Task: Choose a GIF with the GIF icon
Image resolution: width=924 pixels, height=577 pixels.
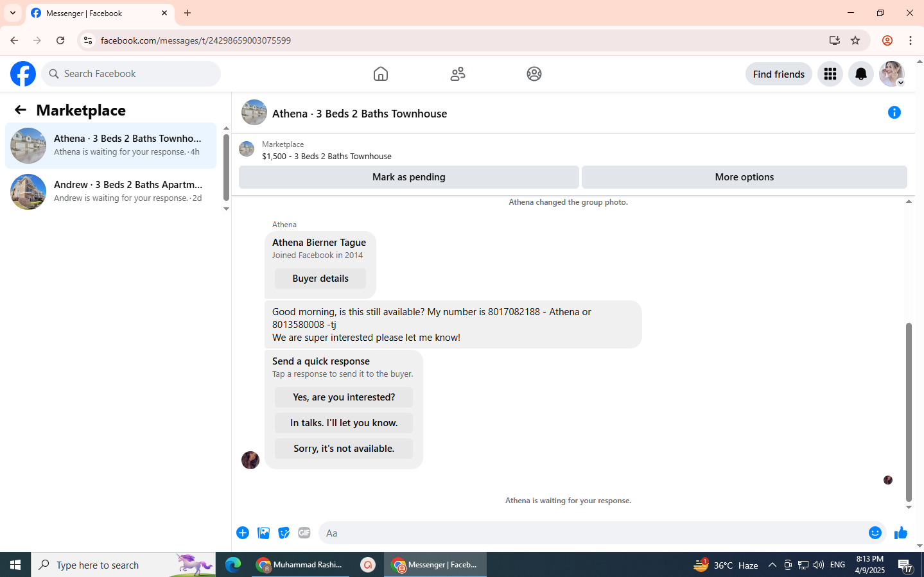Action: 304,533
